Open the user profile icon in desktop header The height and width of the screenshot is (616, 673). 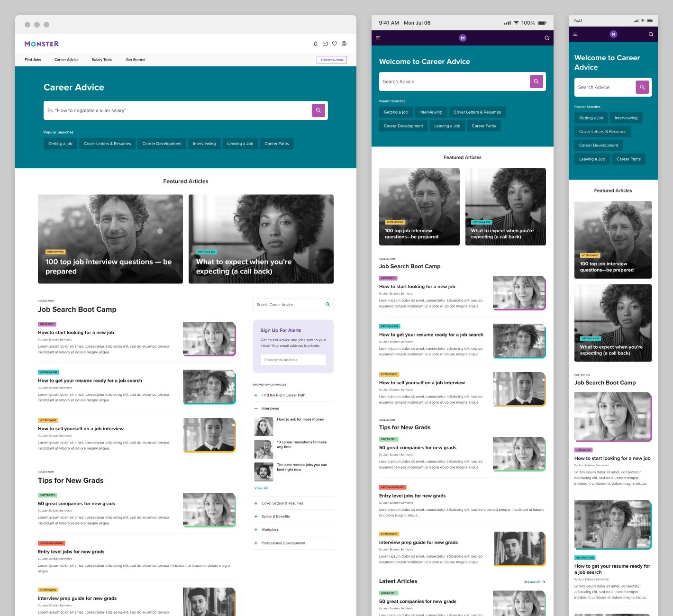click(344, 44)
